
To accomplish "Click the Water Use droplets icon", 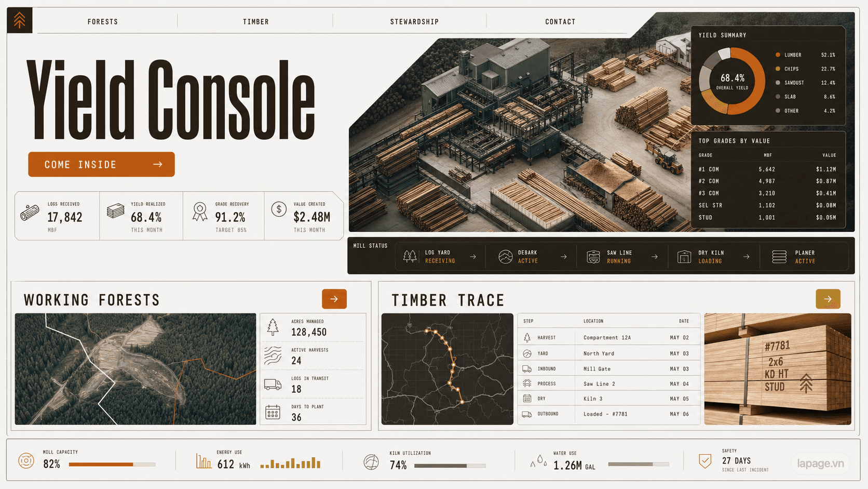I will [x=539, y=461].
